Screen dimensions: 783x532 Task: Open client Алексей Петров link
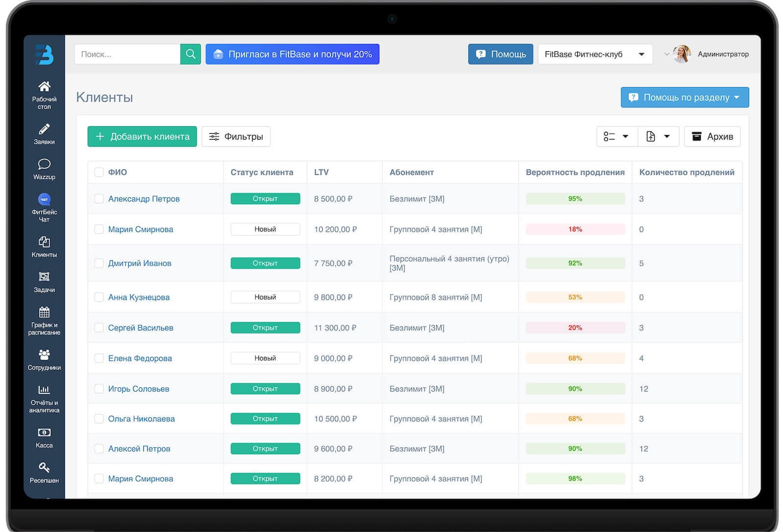point(139,449)
